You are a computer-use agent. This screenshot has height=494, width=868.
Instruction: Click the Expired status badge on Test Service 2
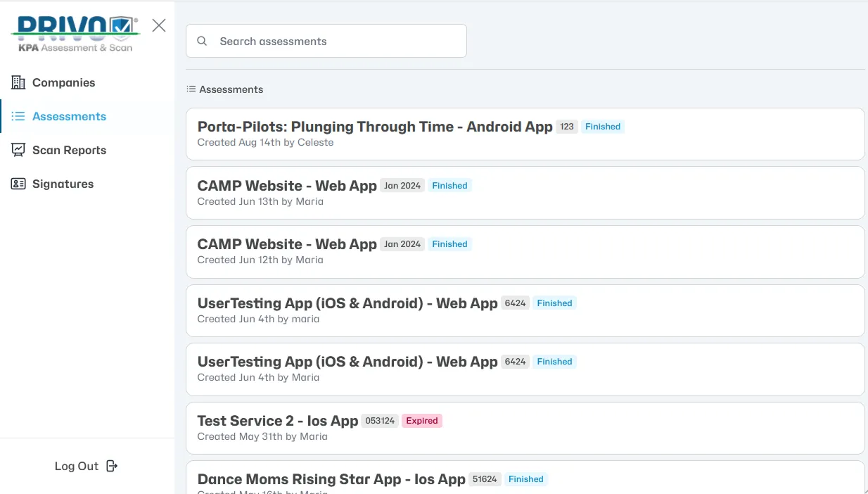[x=422, y=420]
